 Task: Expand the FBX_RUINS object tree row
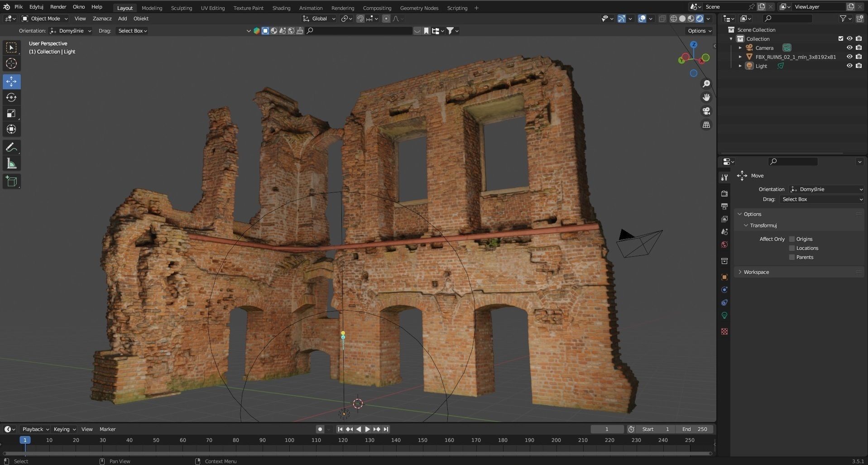(740, 57)
